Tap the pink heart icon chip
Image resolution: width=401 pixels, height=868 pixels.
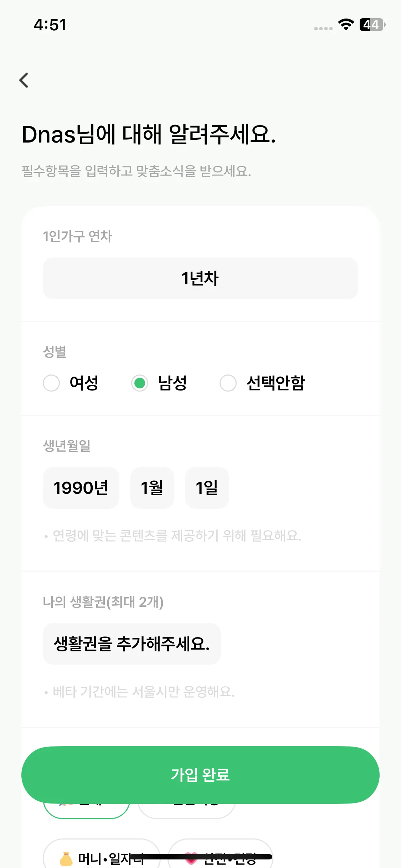click(191, 859)
